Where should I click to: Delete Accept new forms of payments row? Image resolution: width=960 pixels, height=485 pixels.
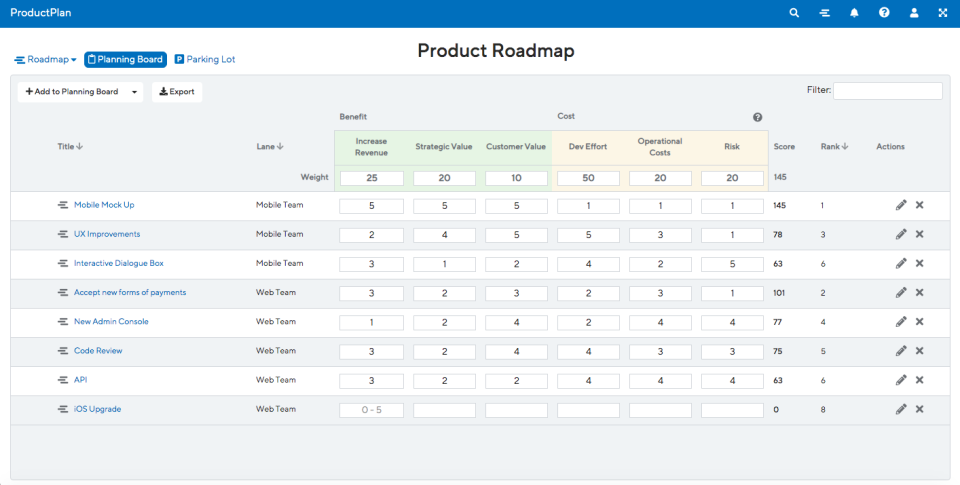[x=920, y=293]
